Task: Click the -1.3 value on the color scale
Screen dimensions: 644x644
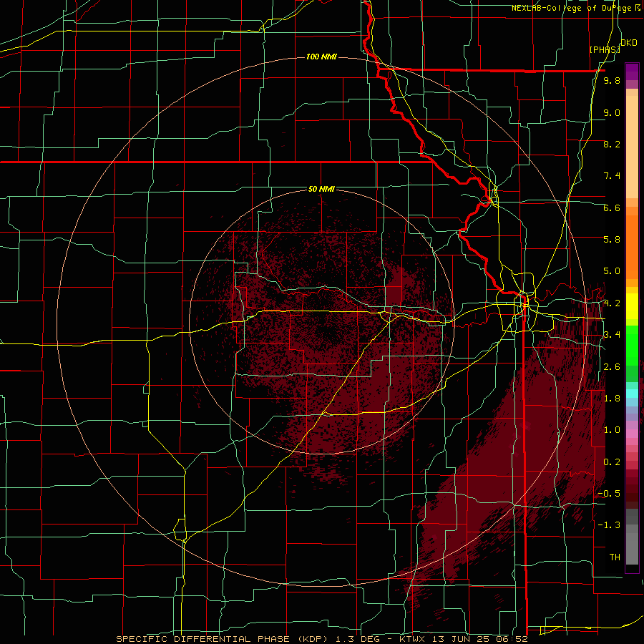Action: pos(609,525)
